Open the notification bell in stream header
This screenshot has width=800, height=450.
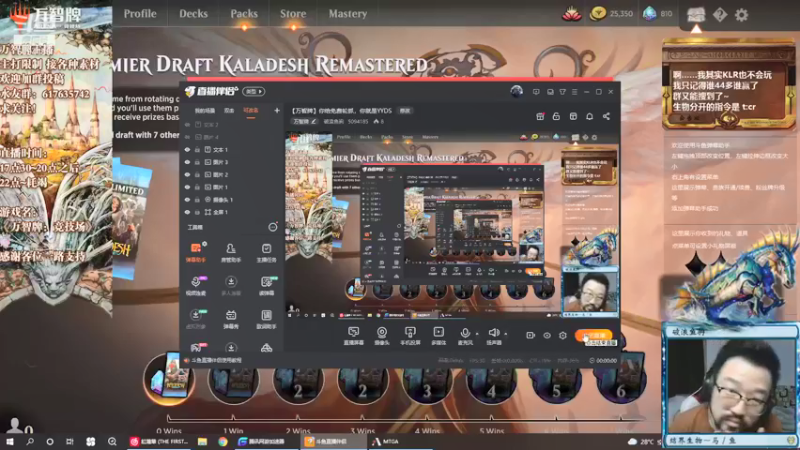click(589, 116)
